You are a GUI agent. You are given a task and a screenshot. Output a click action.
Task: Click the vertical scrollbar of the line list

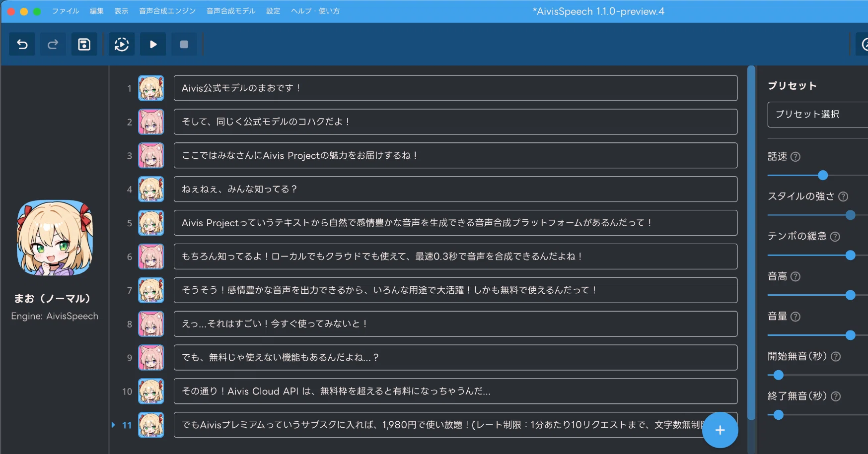pyautogui.click(x=751, y=243)
